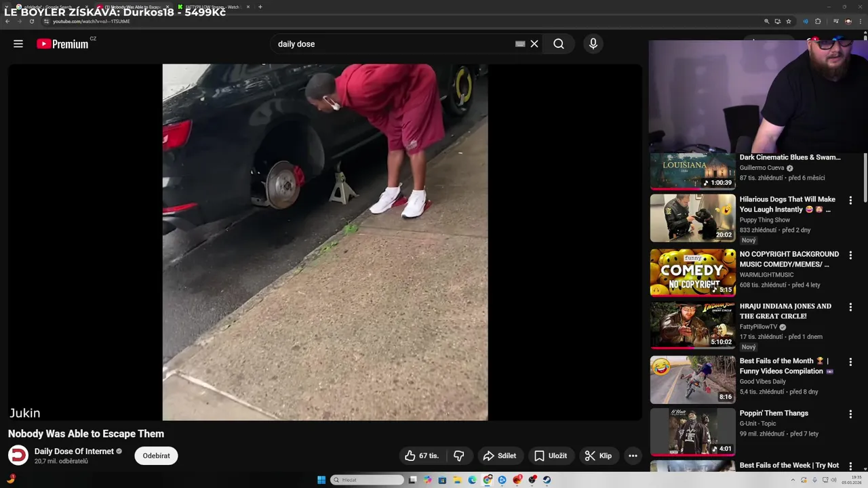Click the taskbar Hledat search box
The image size is (868, 488).
click(x=367, y=480)
